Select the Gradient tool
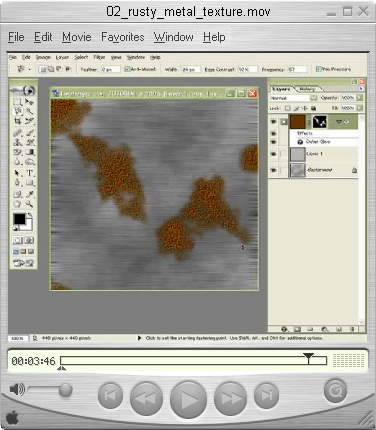 [29, 152]
